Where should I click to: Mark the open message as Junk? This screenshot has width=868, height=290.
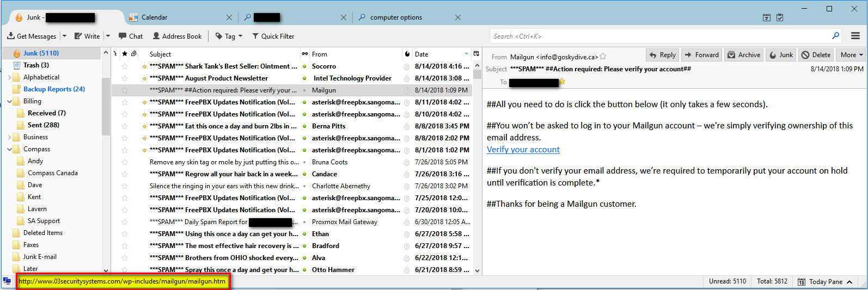781,55
